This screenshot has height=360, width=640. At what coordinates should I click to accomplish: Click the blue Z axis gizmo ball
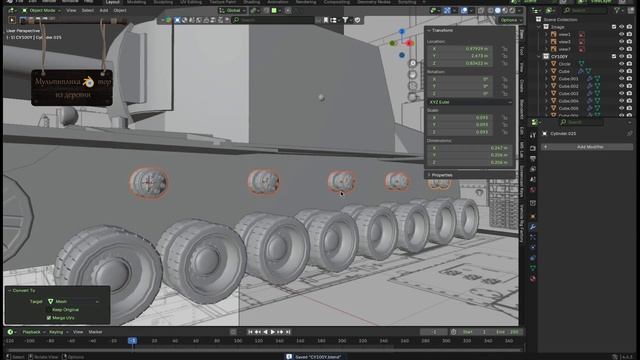[x=402, y=31]
